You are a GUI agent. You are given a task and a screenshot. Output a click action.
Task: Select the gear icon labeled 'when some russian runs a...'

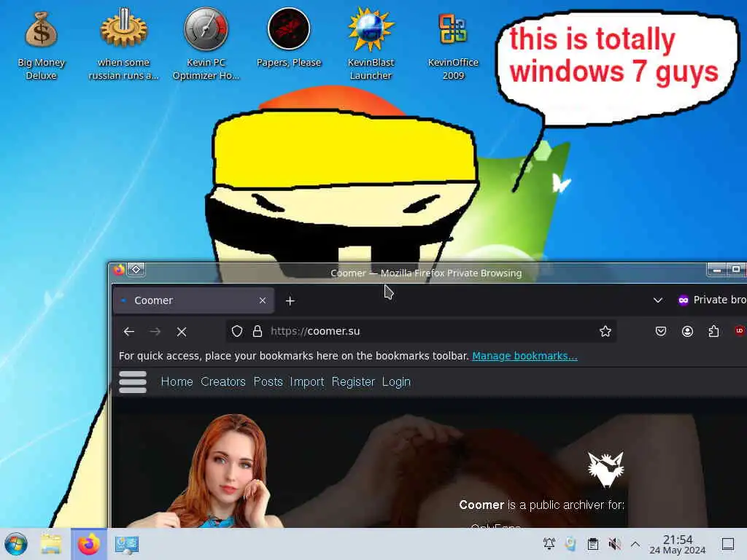point(123,44)
